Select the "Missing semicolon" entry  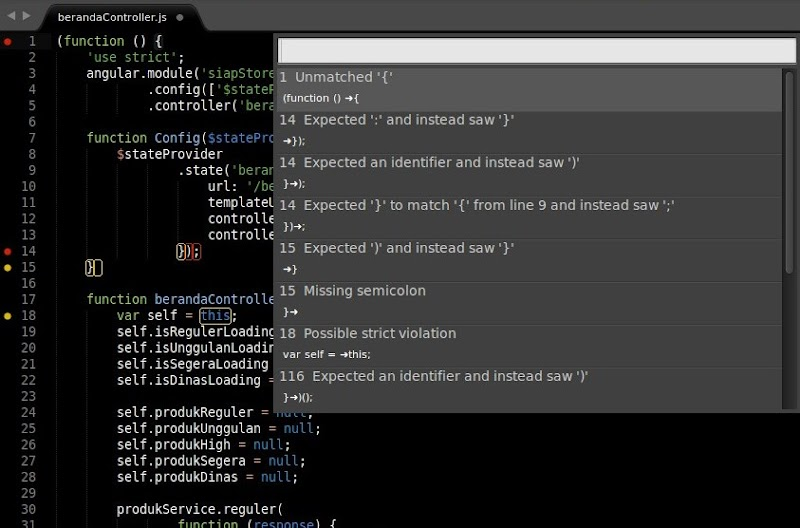tap(529, 304)
